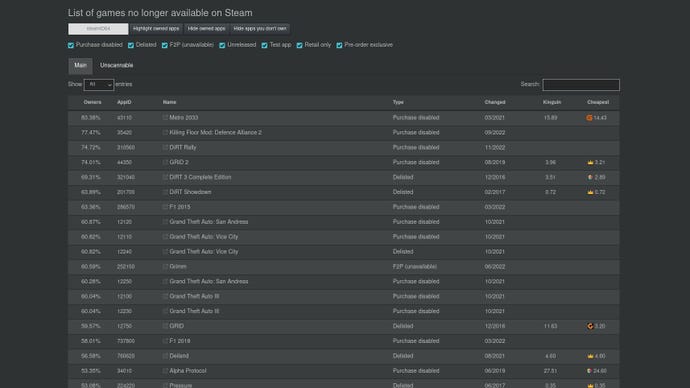Open the Metro 2033 game link
Screen dimensions: 690x388
point(184,118)
